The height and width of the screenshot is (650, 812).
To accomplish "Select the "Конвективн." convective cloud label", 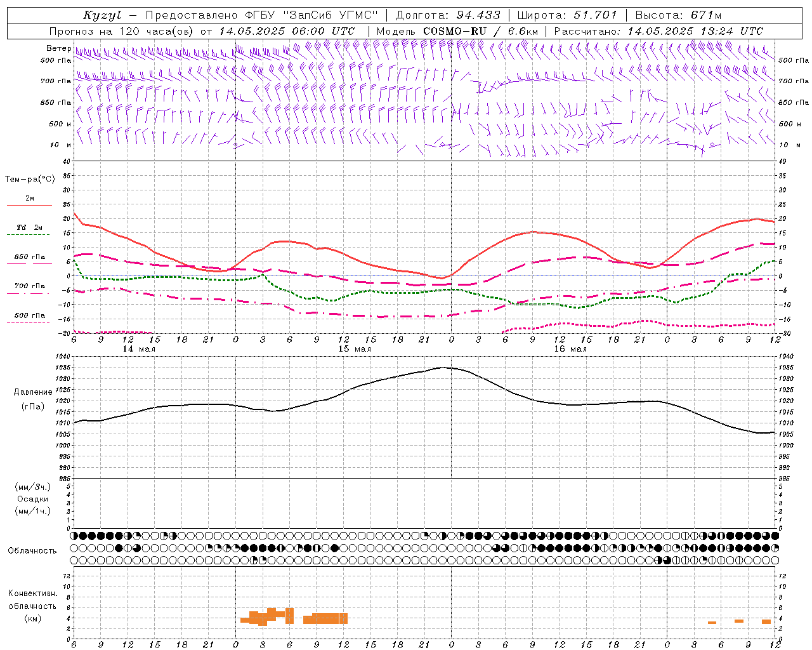I will [x=32, y=594].
